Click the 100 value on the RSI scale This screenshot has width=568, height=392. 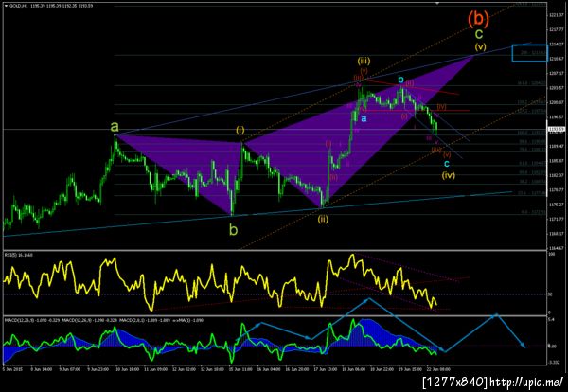(551, 255)
